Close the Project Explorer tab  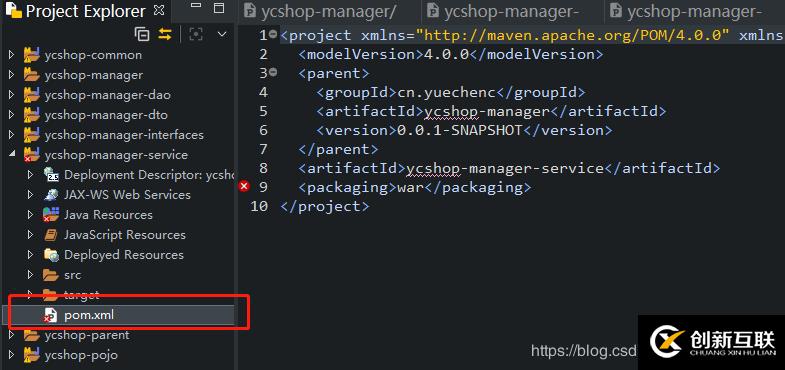(159, 10)
